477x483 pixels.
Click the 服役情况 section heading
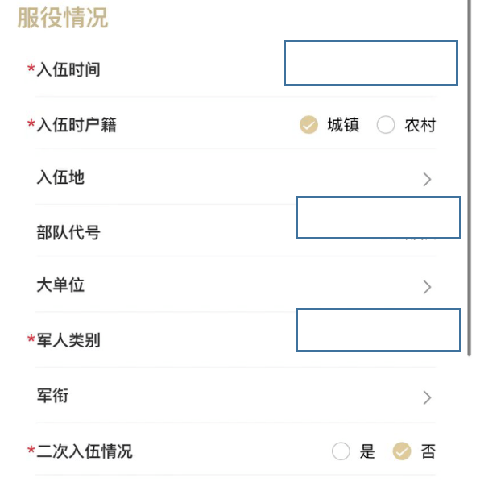63,18
